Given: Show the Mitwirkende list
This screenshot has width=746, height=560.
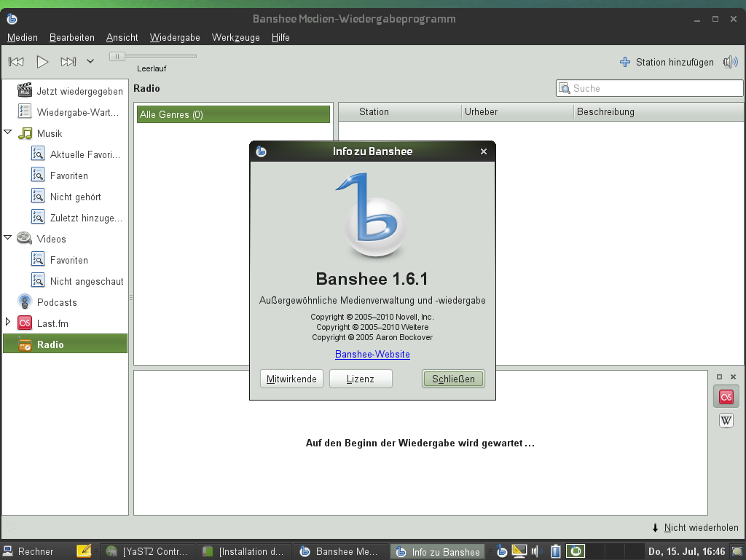Looking at the screenshot, I should [x=291, y=379].
